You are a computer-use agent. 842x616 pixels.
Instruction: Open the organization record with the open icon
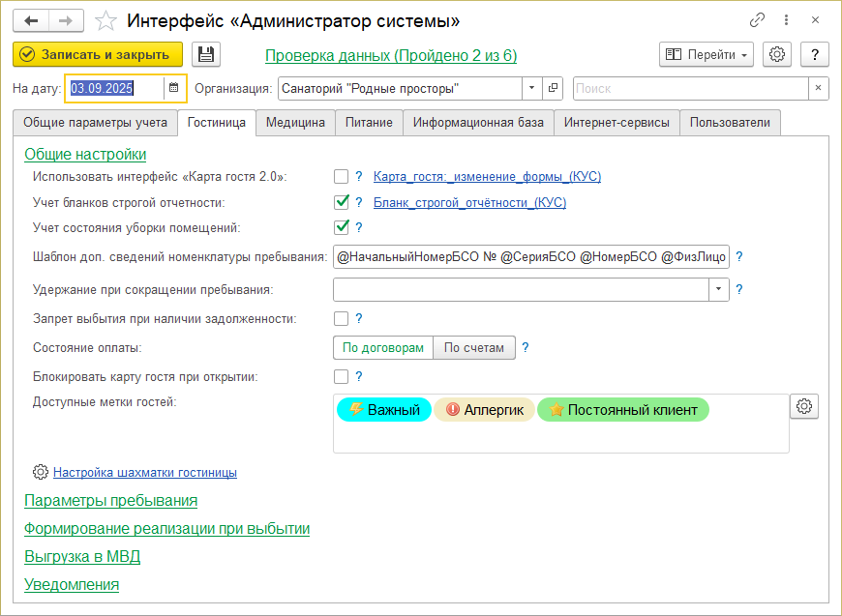[553, 88]
